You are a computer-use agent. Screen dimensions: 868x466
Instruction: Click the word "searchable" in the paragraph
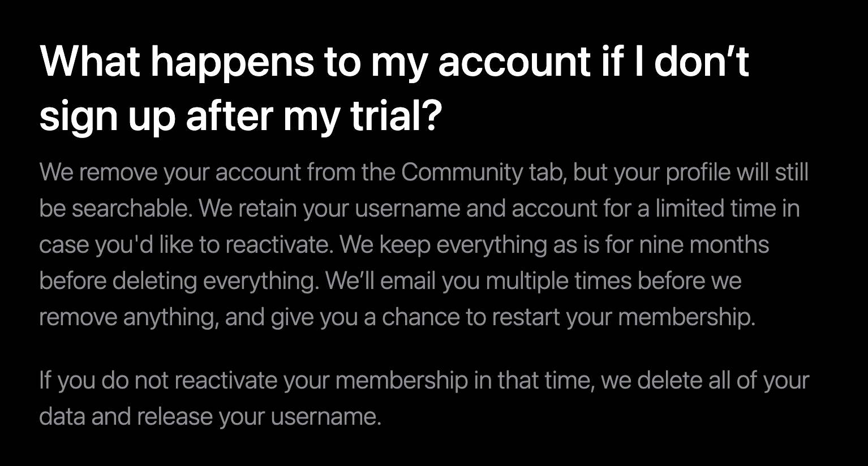(x=131, y=209)
